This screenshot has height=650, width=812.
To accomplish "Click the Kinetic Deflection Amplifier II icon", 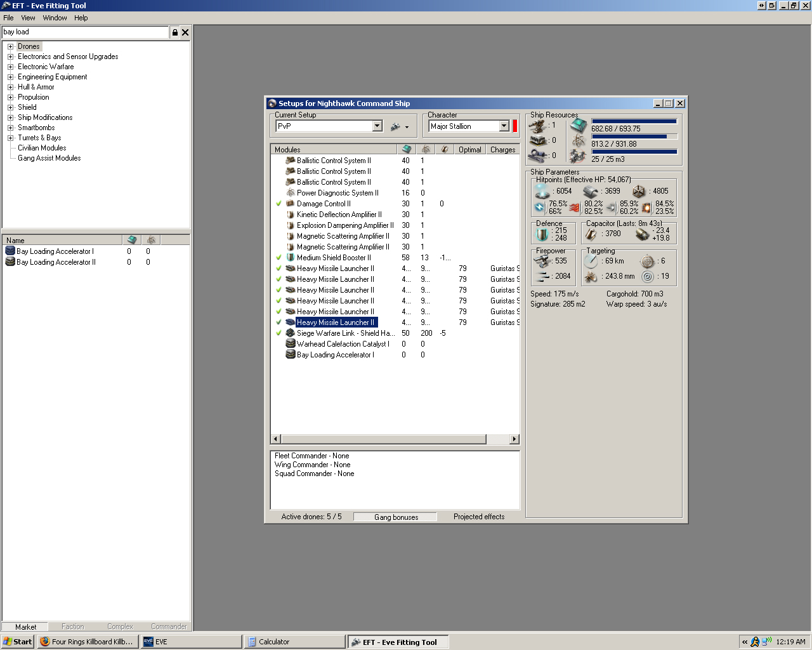I will [291, 214].
